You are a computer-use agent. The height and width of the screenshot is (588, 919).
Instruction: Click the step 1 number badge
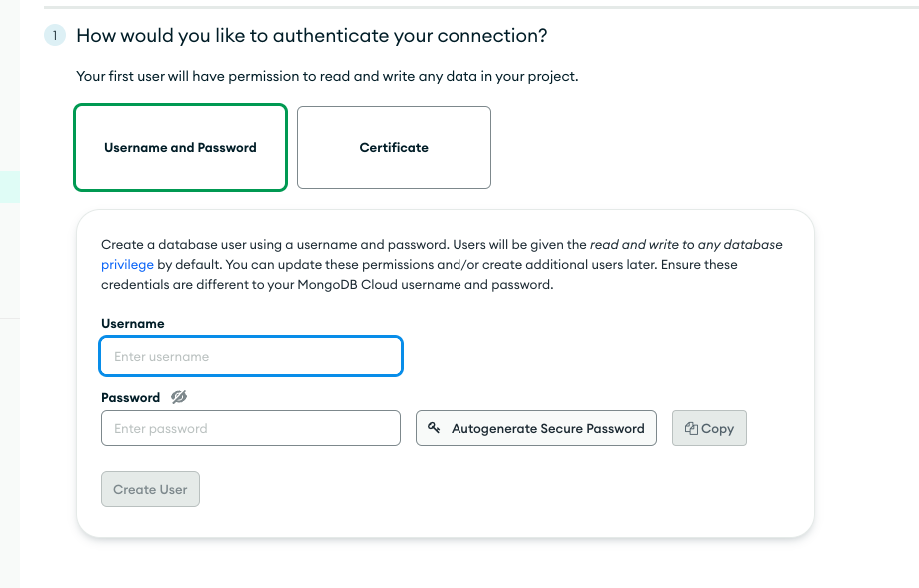tap(54, 36)
